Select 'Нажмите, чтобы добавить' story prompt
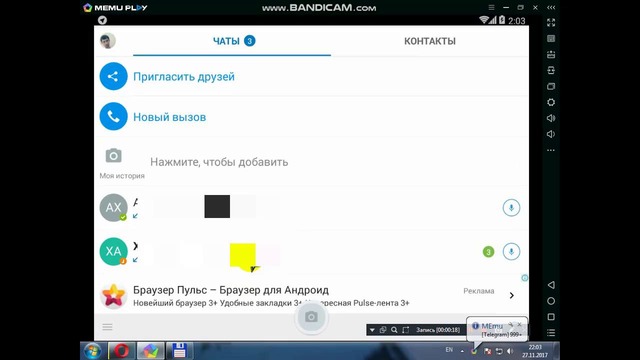 click(x=219, y=162)
